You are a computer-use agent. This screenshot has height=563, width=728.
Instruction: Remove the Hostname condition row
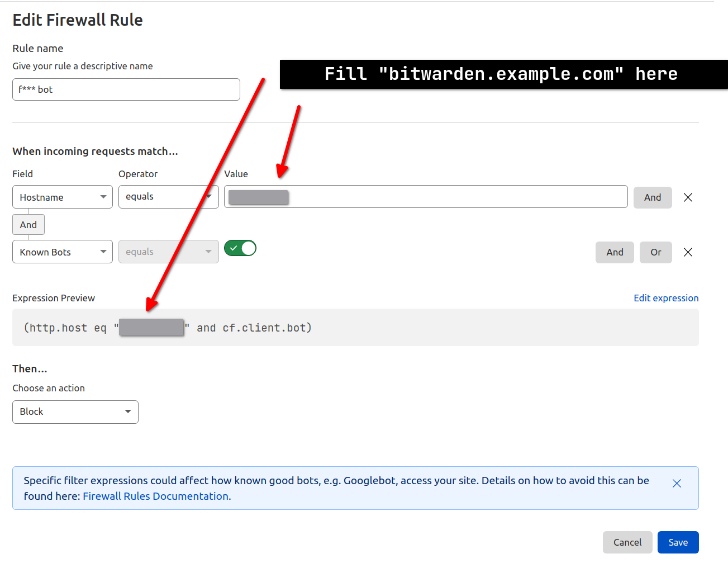point(688,197)
